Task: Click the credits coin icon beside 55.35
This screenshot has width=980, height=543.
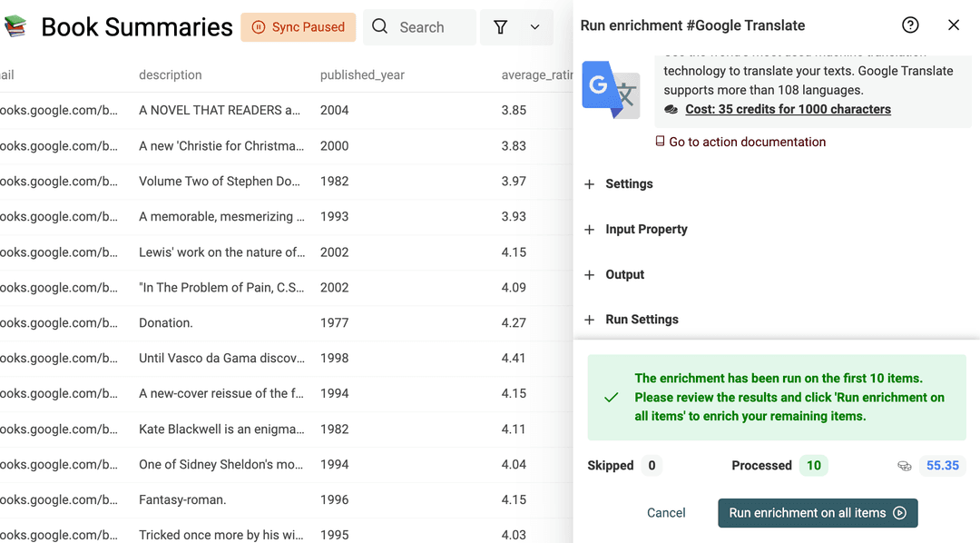Action: (905, 465)
